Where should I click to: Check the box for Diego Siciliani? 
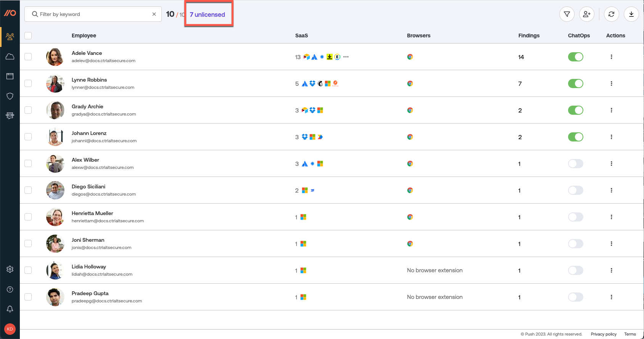click(28, 190)
